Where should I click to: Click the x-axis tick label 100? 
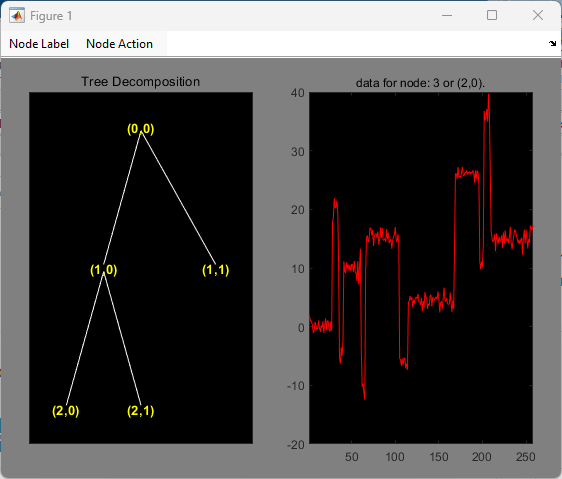coord(395,457)
